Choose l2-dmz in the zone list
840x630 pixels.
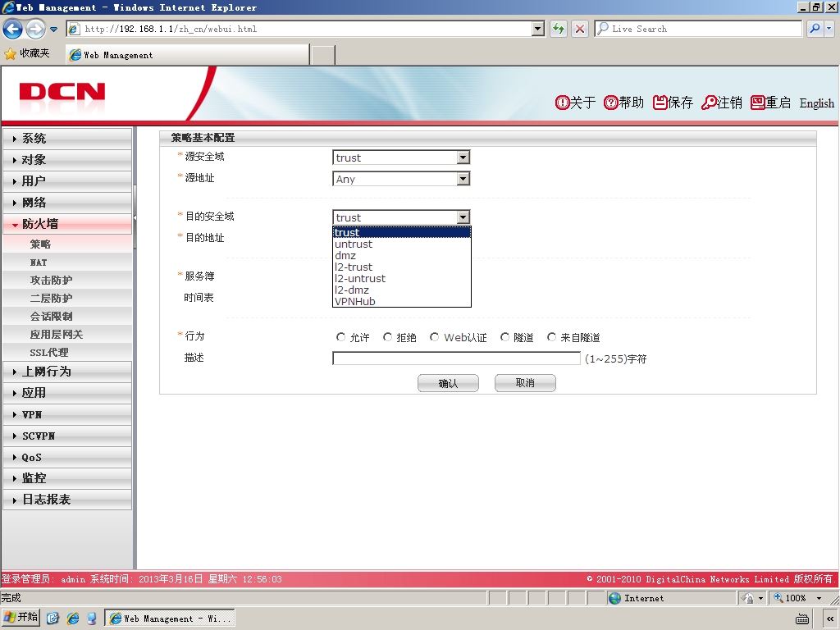point(402,290)
